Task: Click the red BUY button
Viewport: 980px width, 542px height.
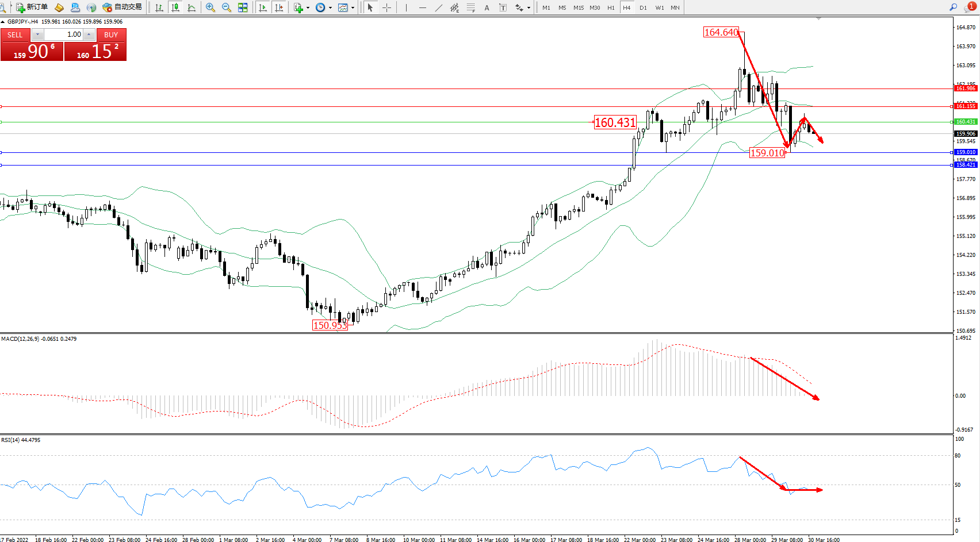Action: click(111, 35)
